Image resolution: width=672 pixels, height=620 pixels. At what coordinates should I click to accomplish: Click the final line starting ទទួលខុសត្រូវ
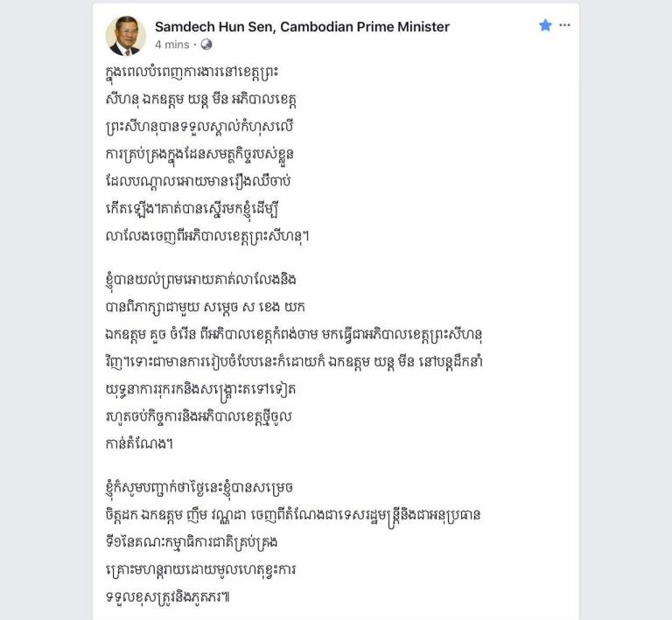168,597
